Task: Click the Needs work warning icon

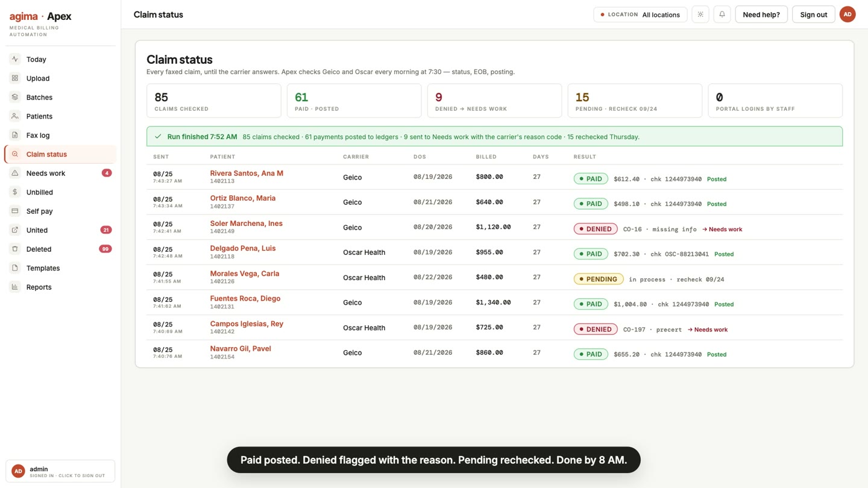Action: click(15, 173)
